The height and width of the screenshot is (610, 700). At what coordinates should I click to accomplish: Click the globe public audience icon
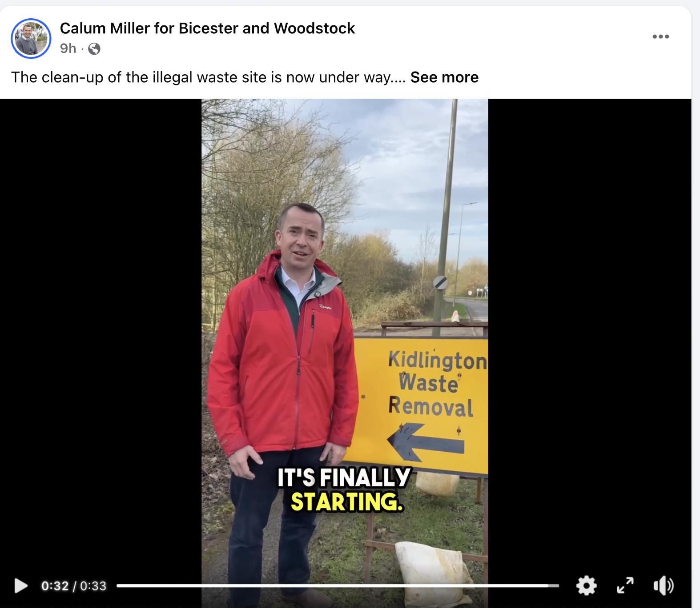coord(94,48)
